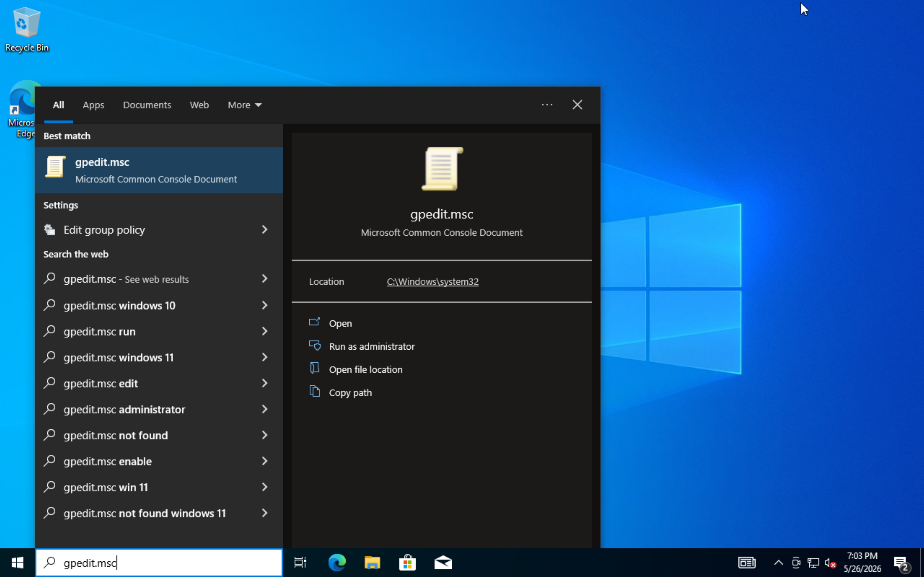Switch to the Documents search tab
Image resolution: width=924 pixels, height=577 pixels.
click(147, 105)
